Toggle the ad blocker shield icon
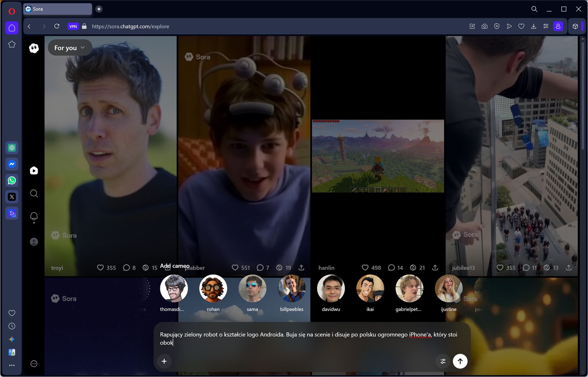 [x=497, y=26]
